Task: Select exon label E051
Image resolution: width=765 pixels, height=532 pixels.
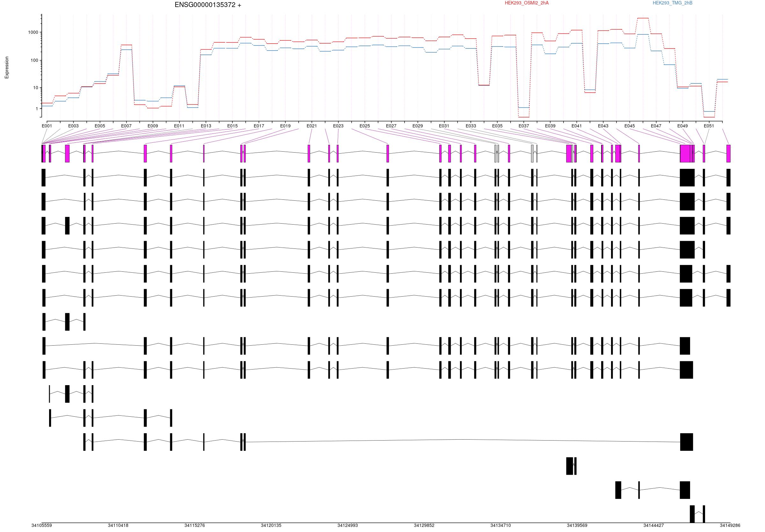Action: coord(709,126)
